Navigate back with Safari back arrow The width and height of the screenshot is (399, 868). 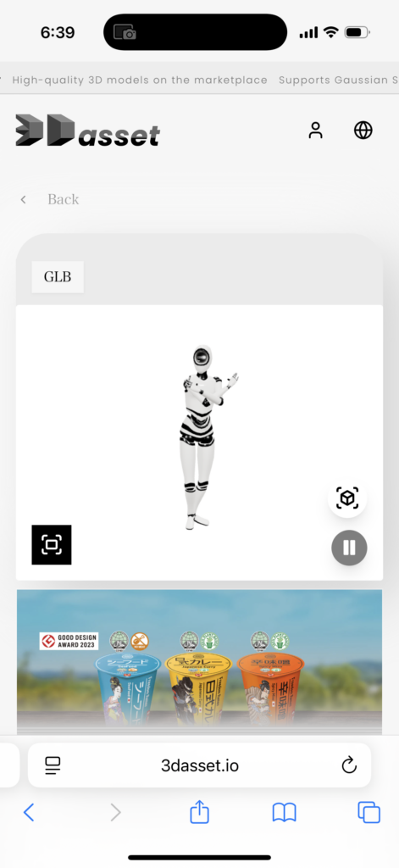click(29, 812)
